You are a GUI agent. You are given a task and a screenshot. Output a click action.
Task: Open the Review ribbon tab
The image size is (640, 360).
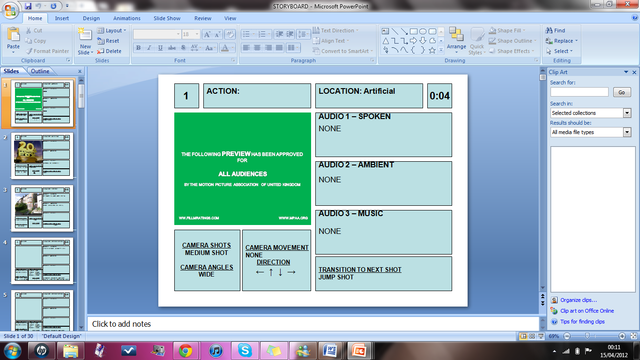(x=203, y=18)
